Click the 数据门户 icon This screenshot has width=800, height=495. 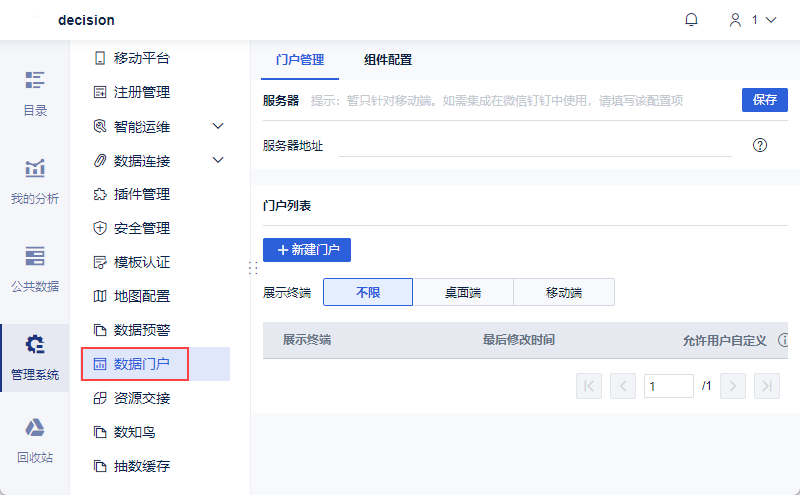100,364
